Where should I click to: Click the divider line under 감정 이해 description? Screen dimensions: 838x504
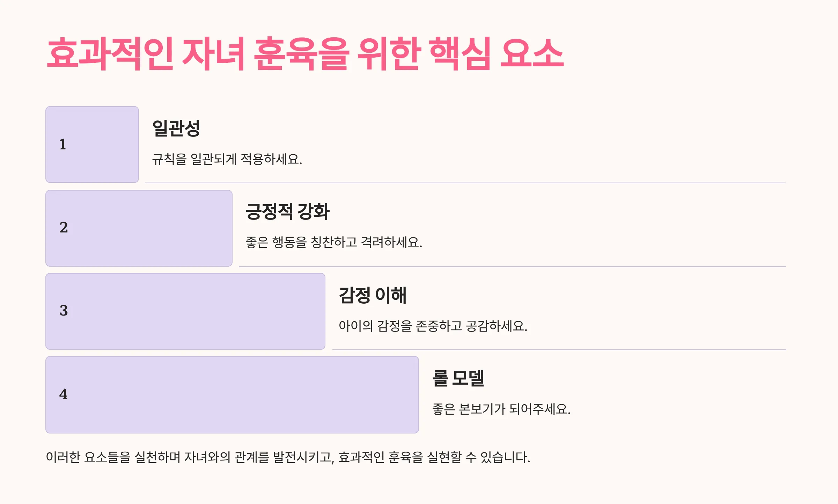pos(559,349)
